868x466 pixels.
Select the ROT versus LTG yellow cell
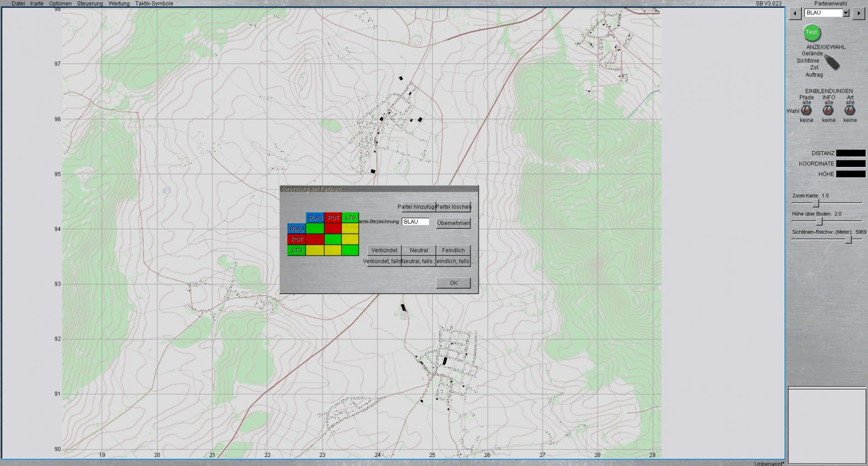click(350, 239)
